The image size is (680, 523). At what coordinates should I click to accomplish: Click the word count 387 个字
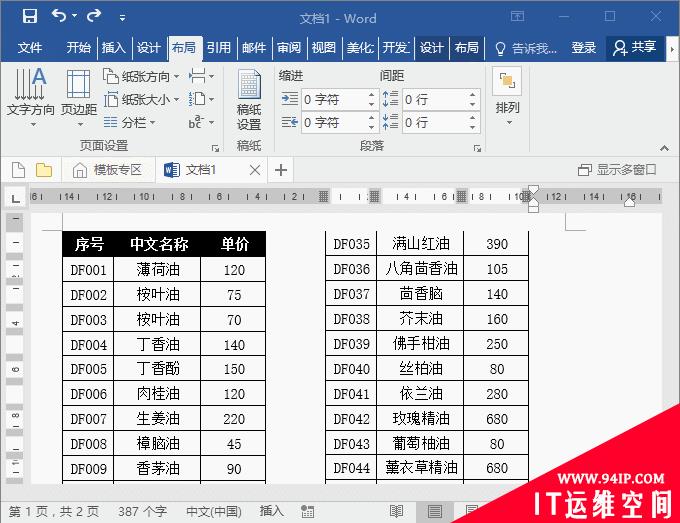pos(142,512)
